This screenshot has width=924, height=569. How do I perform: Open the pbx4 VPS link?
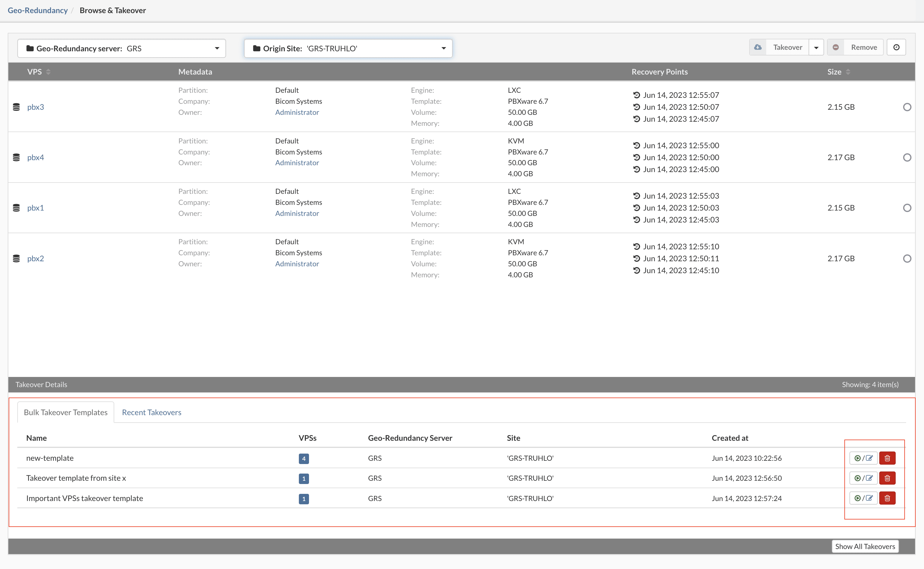click(x=35, y=158)
